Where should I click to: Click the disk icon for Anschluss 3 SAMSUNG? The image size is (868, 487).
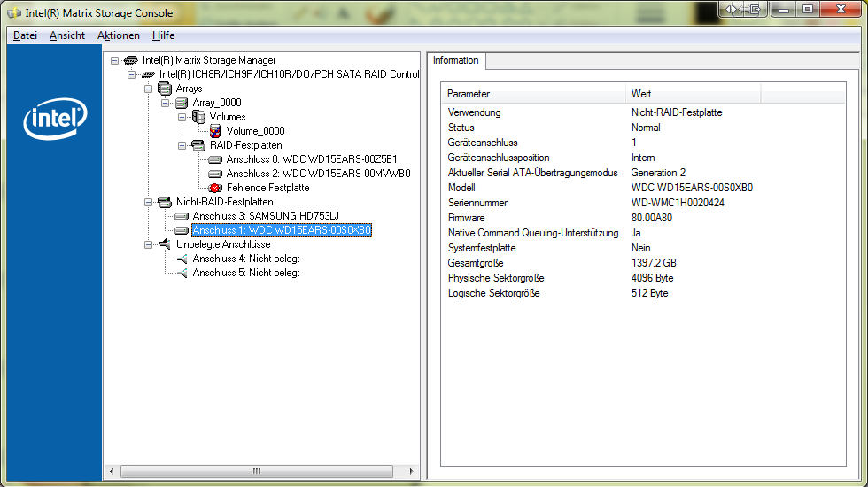(x=182, y=216)
